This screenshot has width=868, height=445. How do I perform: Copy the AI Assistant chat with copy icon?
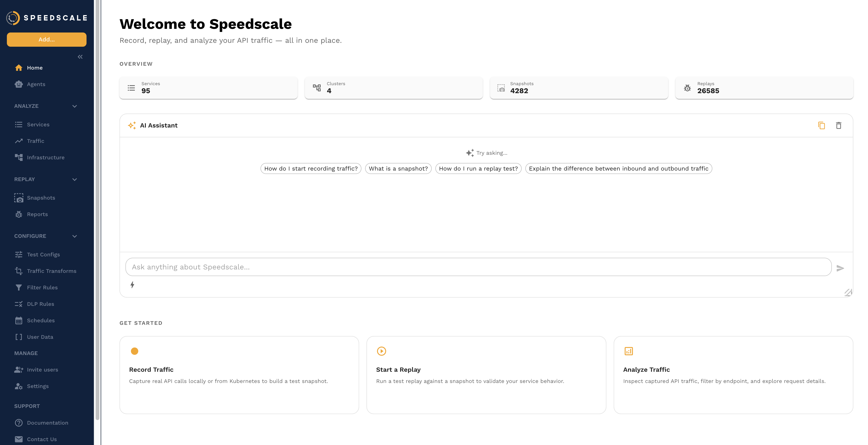point(822,125)
